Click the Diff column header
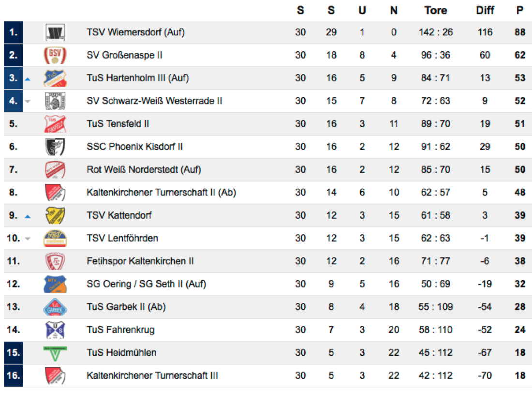532x393 pixels. (485, 10)
